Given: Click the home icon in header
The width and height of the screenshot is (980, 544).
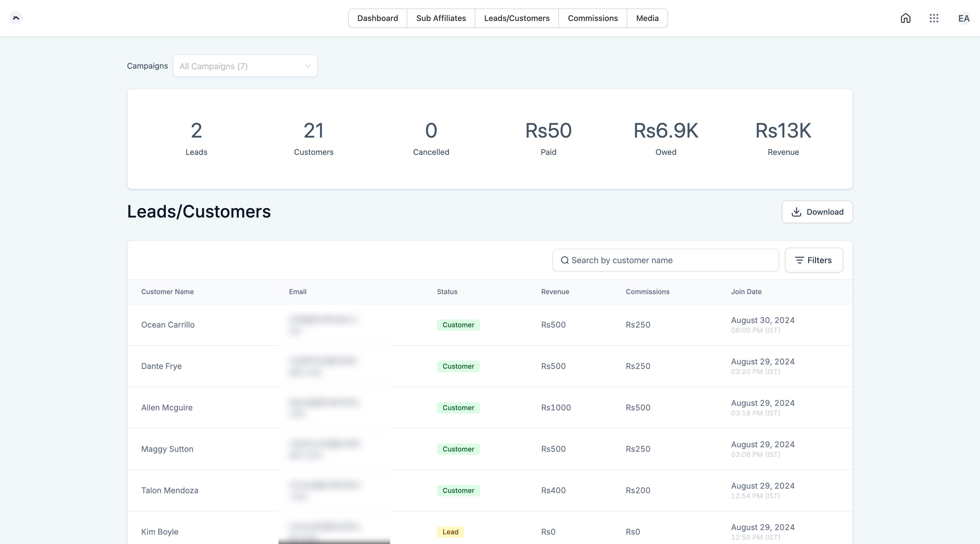Looking at the screenshot, I should 905,18.
